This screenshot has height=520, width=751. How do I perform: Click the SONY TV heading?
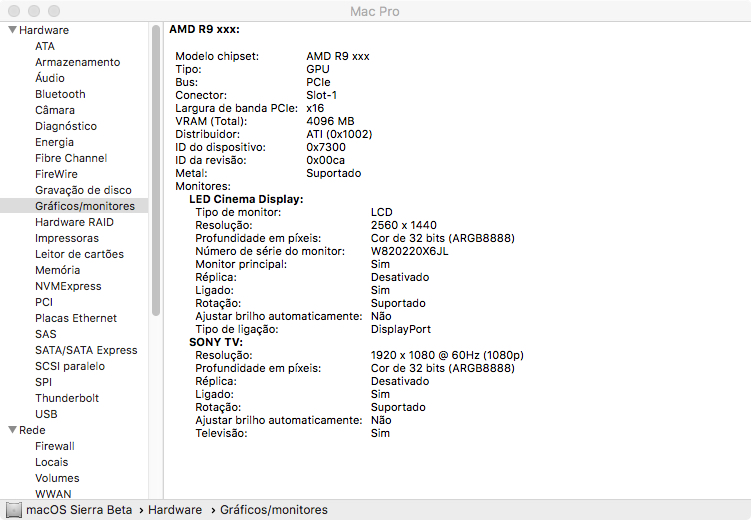[x=216, y=342]
